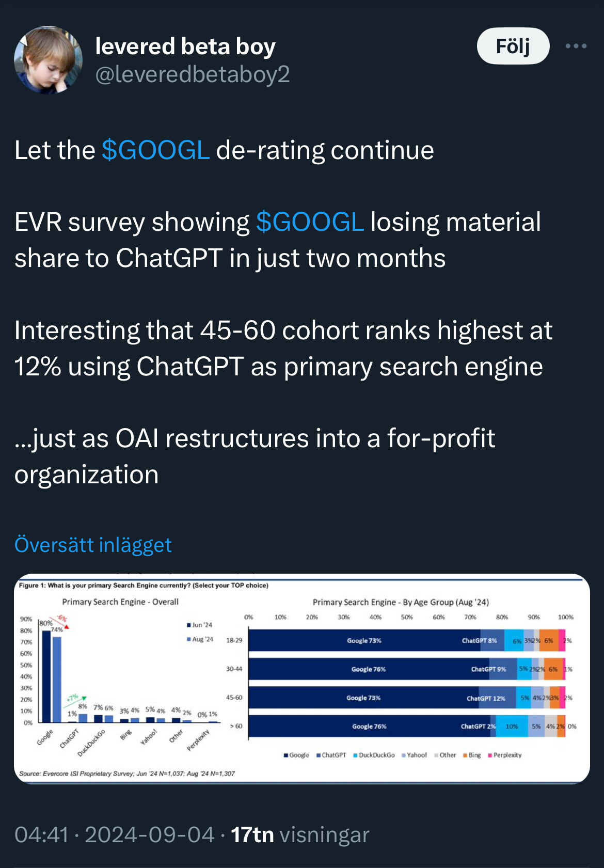Click the Perplexity pink legend swatch
The image size is (604, 868).
(x=490, y=755)
